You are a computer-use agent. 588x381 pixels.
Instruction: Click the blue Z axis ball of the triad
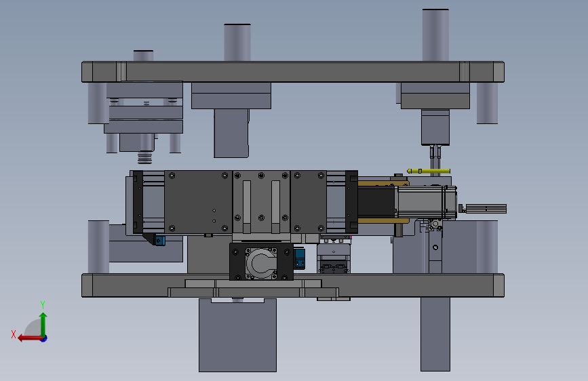click(x=44, y=338)
